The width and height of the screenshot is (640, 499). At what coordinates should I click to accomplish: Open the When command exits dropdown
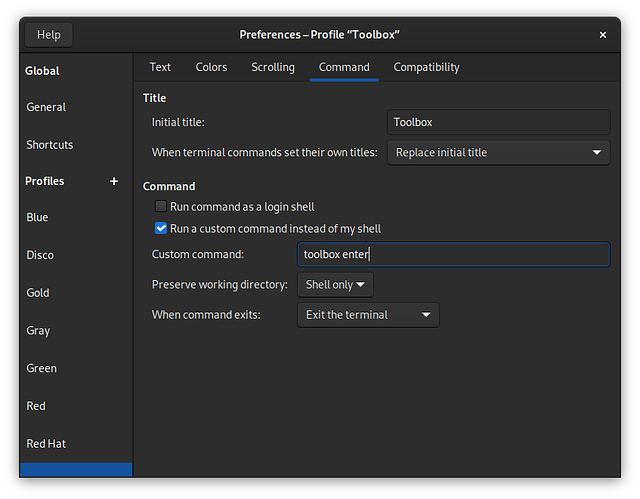tap(368, 315)
